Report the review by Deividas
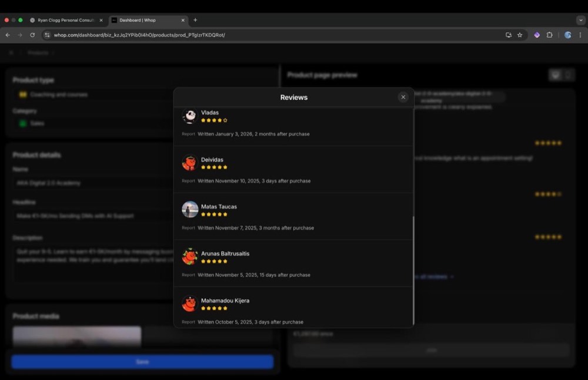Image resolution: width=588 pixels, height=380 pixels. click(x=188, y=181)
